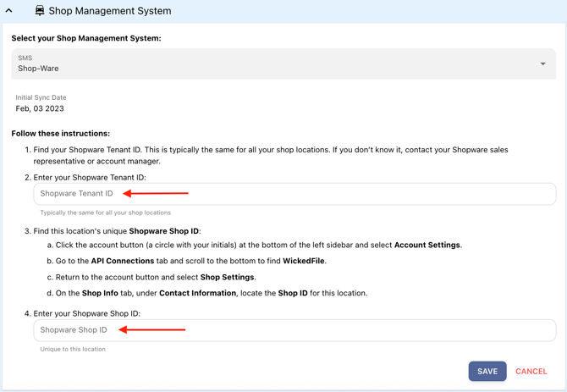Click the 'Follow these instructions' heading
This screenshot has width=567, height=392.
coord(60,133)
